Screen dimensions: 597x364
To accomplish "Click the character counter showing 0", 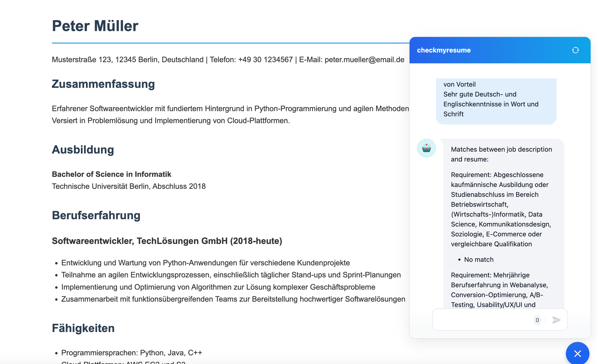I will click(537, 320).
